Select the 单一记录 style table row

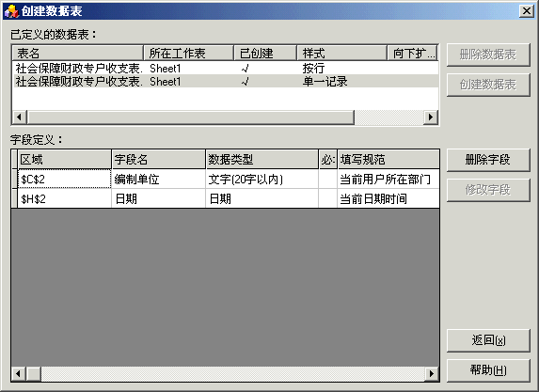coord(225,82)
